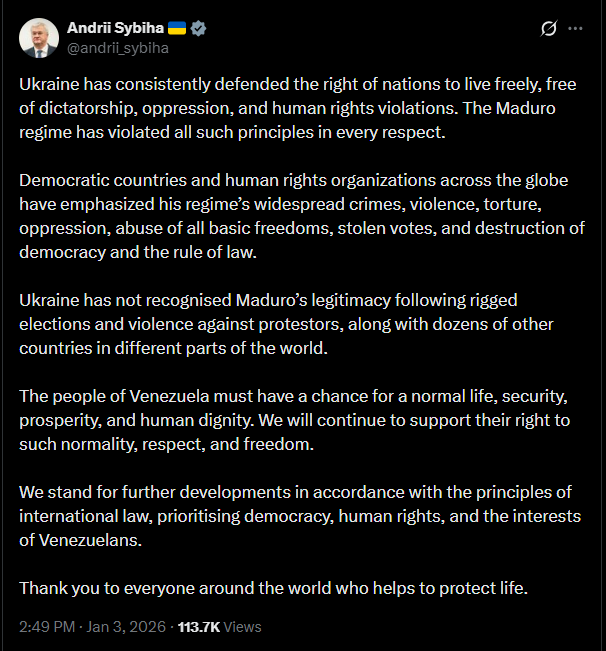Viewport: 606px width, 651px height.
Task: Open the Grok explain-post icon
Action: point(548,29)
